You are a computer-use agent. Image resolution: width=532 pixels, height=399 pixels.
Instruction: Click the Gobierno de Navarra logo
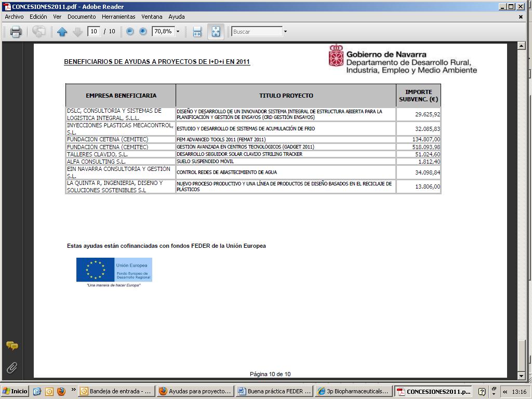[x=403, y=59]
